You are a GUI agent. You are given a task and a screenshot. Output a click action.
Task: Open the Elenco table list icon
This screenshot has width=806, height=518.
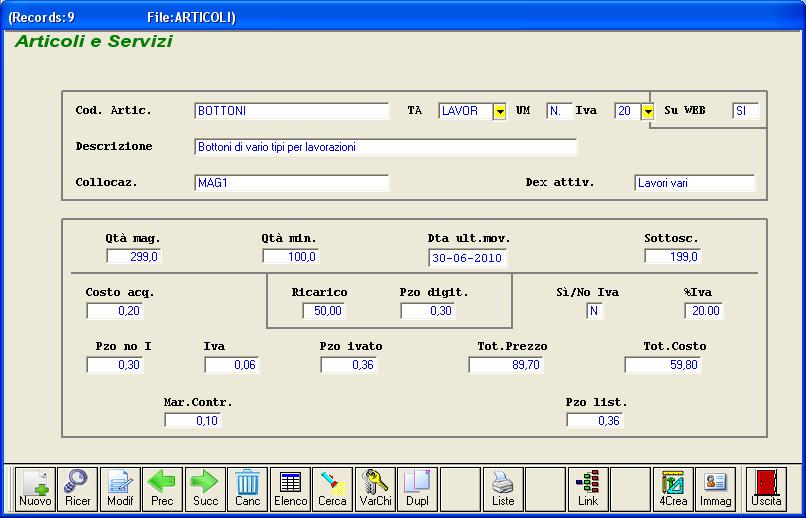tap(290, 489)
